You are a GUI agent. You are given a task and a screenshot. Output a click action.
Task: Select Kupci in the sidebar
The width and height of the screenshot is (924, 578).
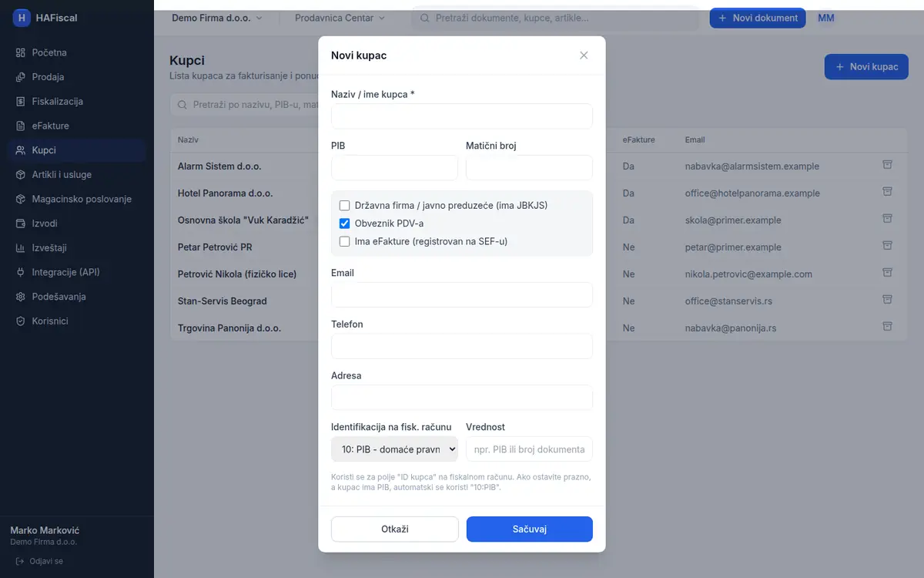77,150
